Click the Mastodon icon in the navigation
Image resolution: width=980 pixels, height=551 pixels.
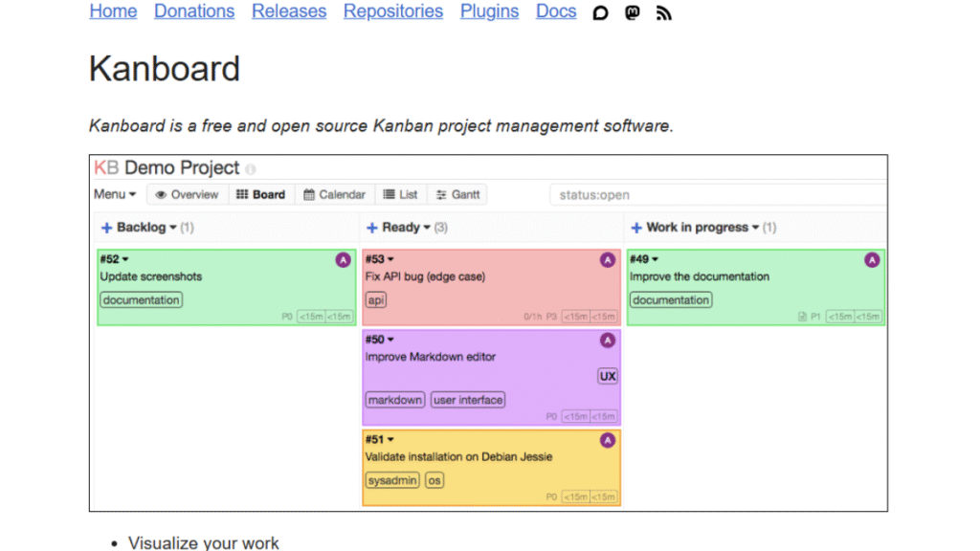(632, 12)
